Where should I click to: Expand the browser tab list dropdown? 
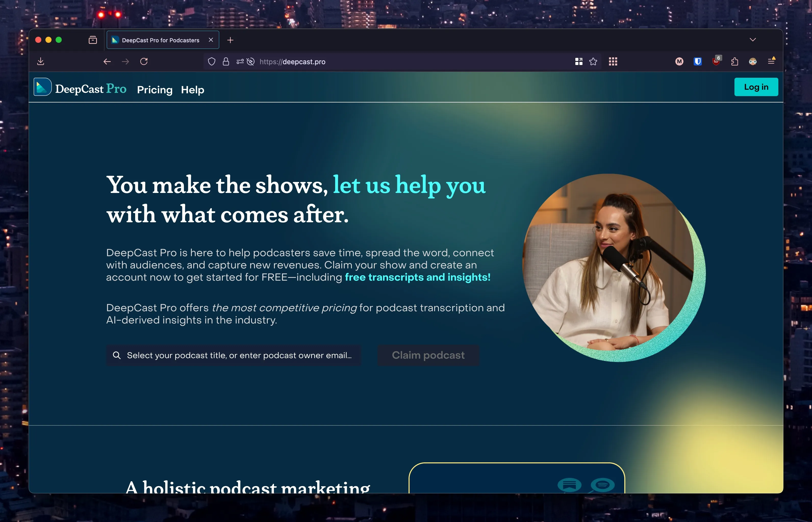[x=753, y=40]
